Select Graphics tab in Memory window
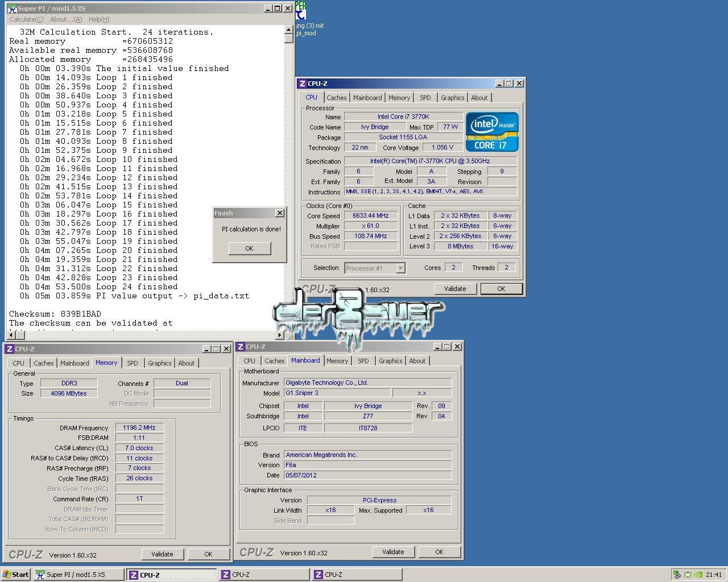The height and width of the screenshot is (582, 728). (160, 363)
